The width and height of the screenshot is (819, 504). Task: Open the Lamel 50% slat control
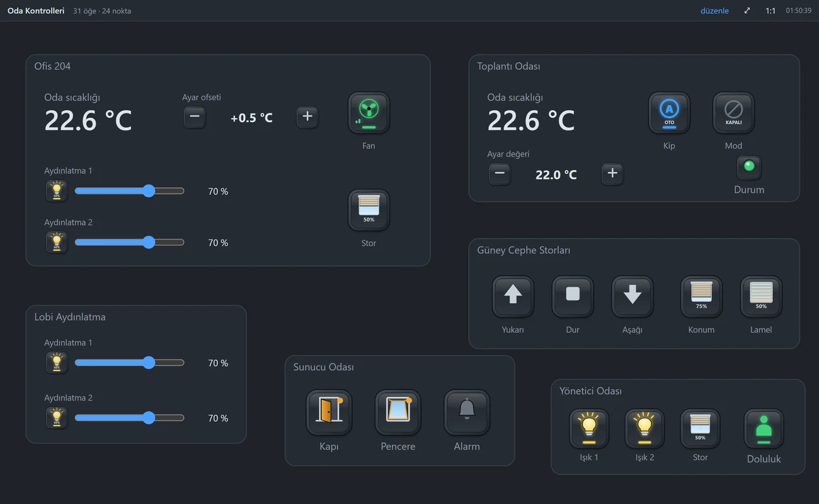[761, 297]
